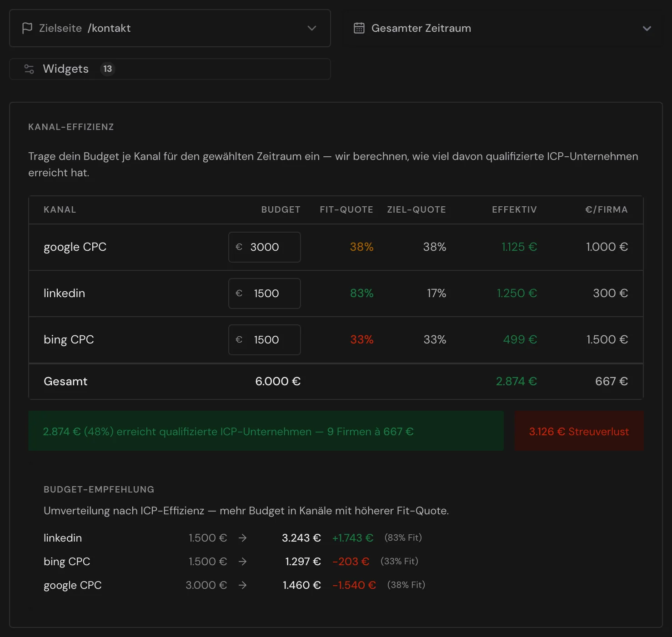This screenshot has height=637, width=672.
Task: Edit the bing CPC budget input field
Action: [x=265, y=340]
